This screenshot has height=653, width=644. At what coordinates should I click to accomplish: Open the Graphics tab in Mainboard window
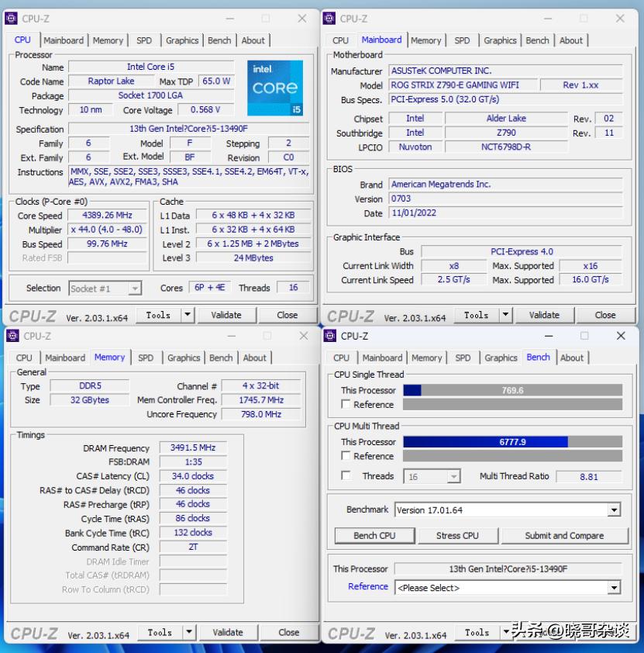[x=500, y=40]
